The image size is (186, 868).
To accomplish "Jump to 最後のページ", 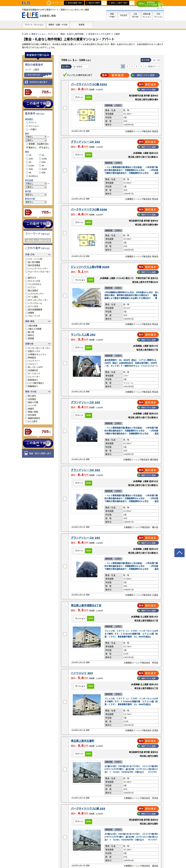I will pyautogui.click(x=152, y=66).
